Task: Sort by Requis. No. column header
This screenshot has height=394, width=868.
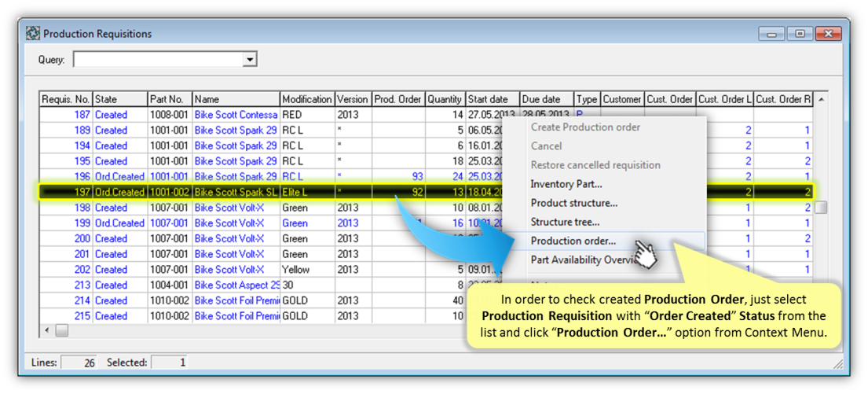Action: (66, 99)
